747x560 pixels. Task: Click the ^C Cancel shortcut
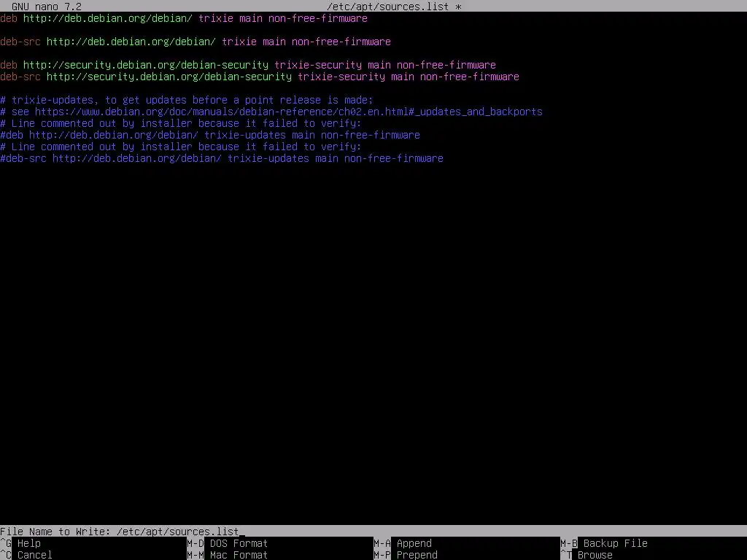26,555
